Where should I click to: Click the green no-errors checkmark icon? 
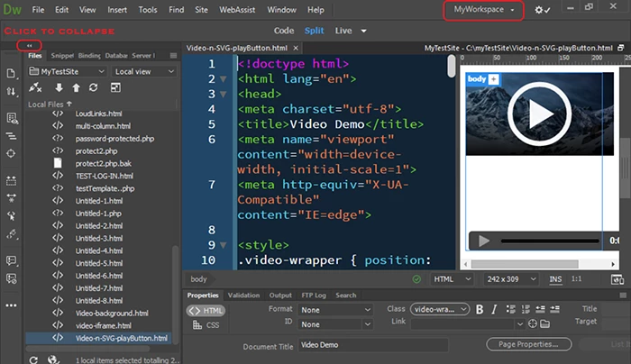click(416, 279)
